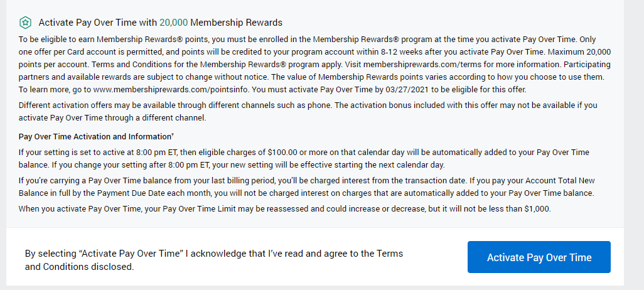Click the paragraph starting 'If your setting is set'
Viewport: 644px width, 290px height.
click(x=304, y=159)
